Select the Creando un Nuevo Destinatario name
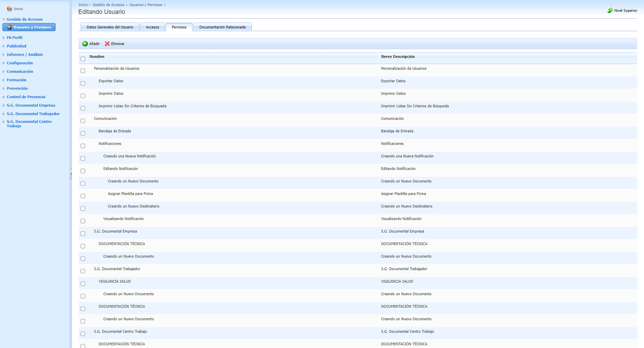644x348 pixels. coord(134,206)
